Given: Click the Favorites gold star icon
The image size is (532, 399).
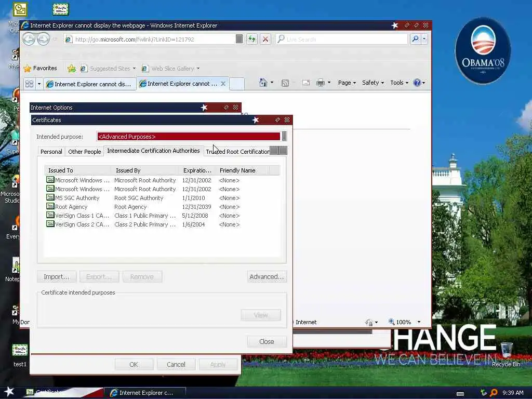Looking at the screenshot, I should tap(27, 68).
